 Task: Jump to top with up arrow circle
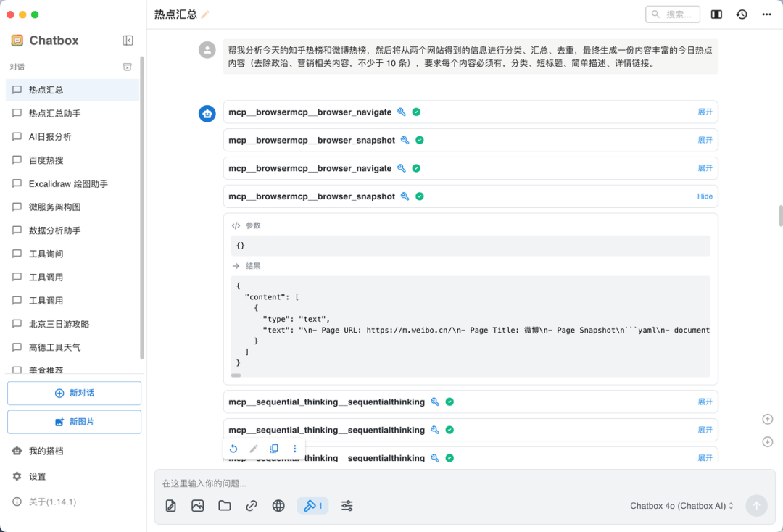(x=768, y=419)
